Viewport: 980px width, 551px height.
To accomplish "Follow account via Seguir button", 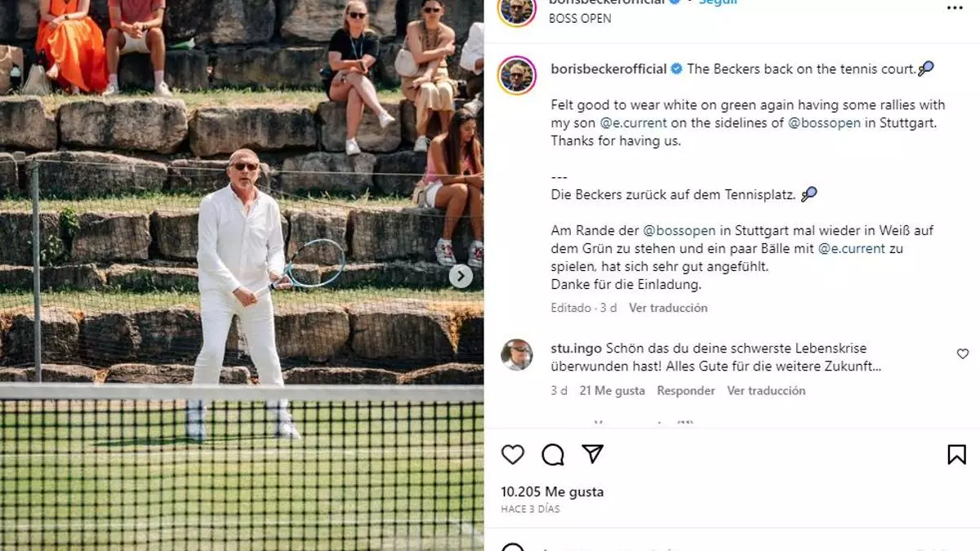I will tap(718, 2).
